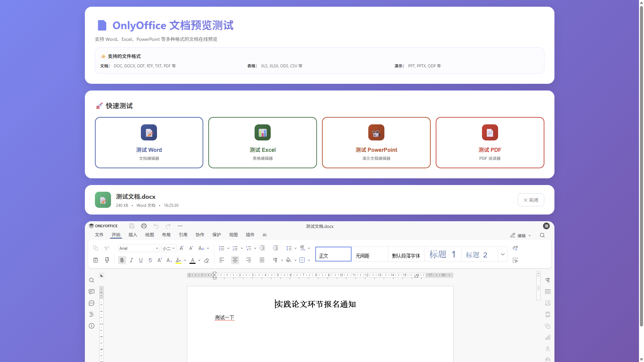The width and height of the screenshot is (644, 362).
Task: Open table settings in right sidebar
Action: [x=548, y=292]
